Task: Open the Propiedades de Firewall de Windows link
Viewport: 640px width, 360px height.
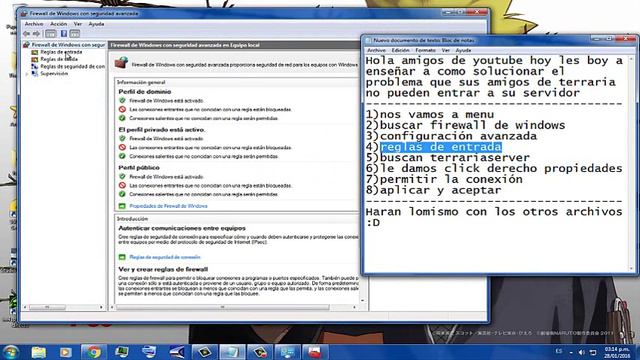Action: [x=168, y=206]
